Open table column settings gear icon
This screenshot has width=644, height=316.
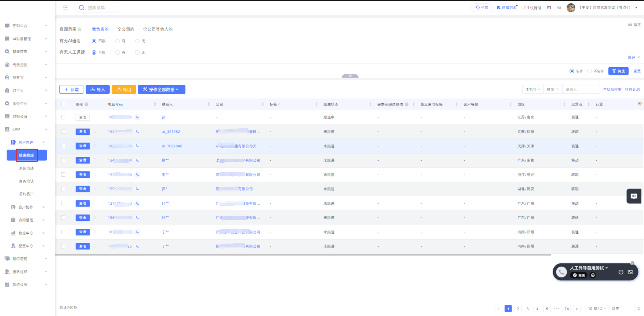point(640,104)
